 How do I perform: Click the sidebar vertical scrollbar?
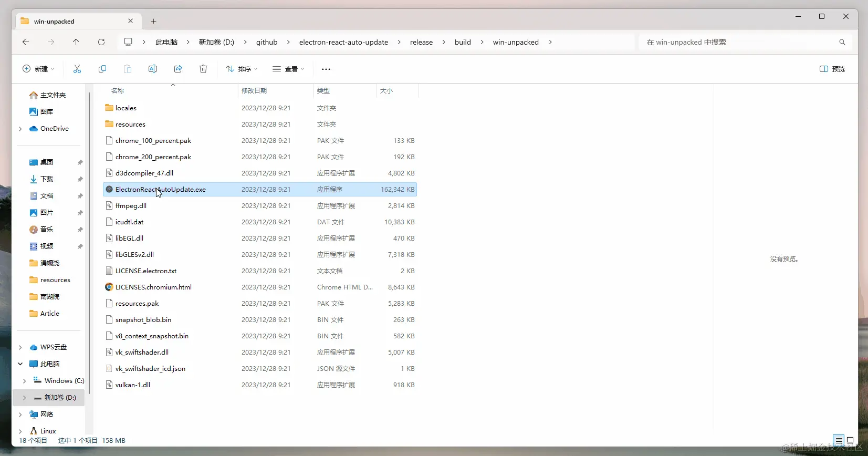pyautogui.click(x=89, y=242)
